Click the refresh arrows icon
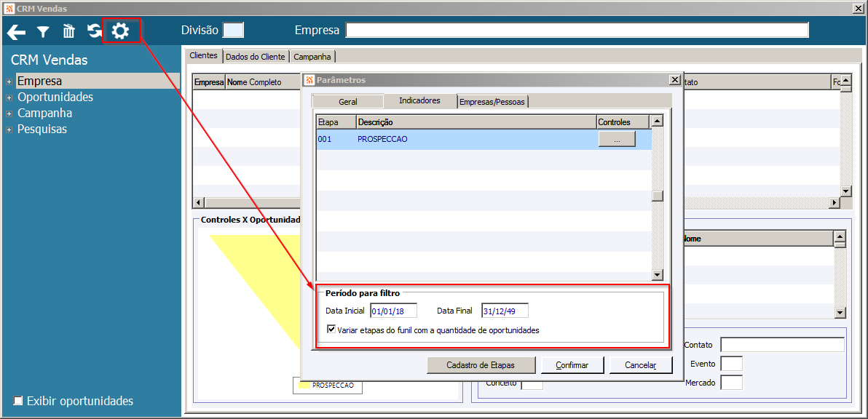This screenshot has width=868, height=419. 95,31
